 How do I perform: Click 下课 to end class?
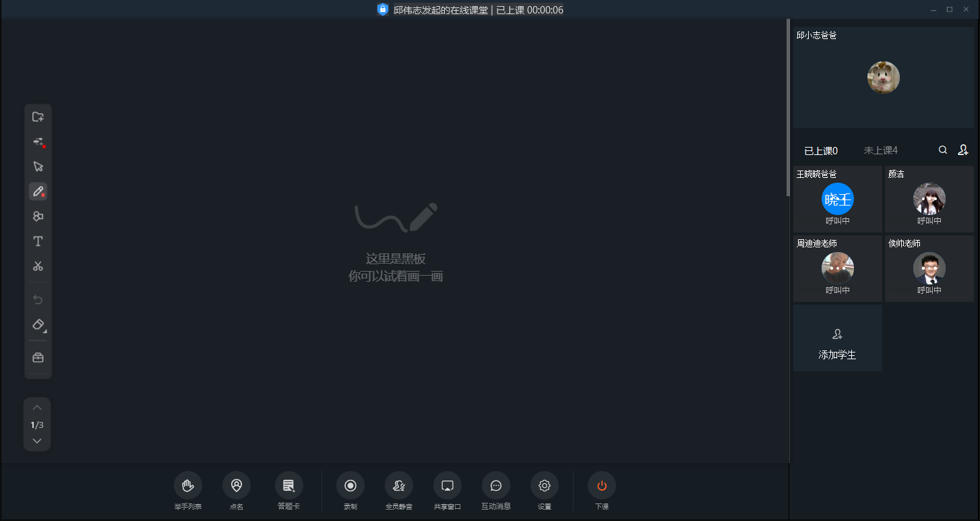pos(601,485)
